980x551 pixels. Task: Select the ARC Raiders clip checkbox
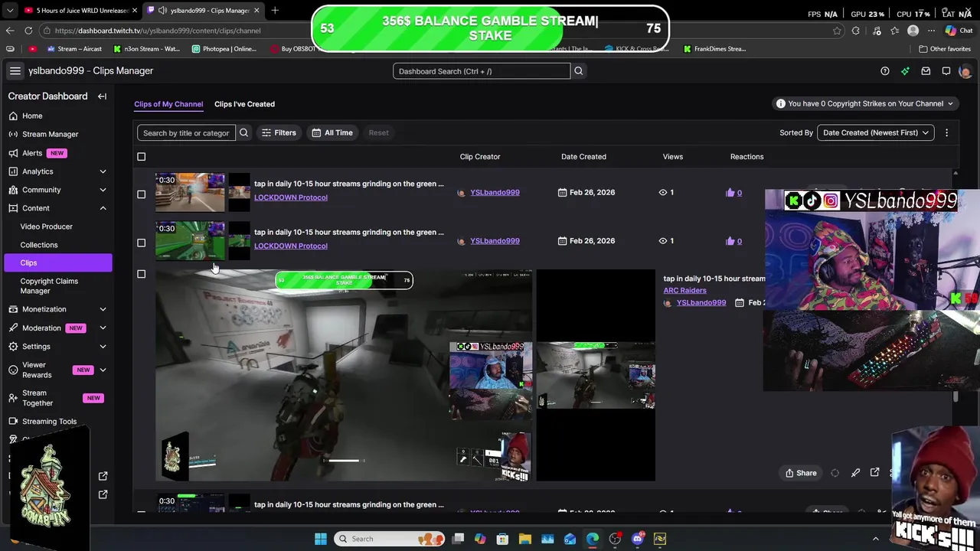pos(141,274)
